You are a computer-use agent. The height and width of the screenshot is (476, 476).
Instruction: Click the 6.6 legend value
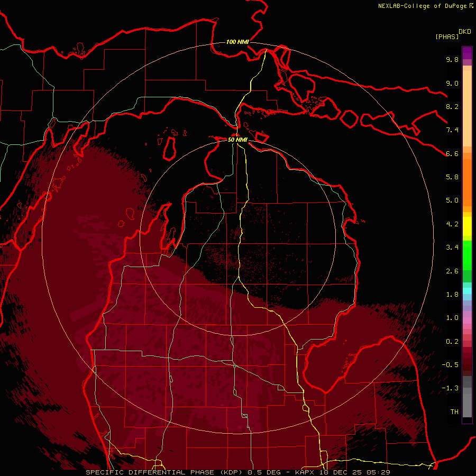[452, 153]
